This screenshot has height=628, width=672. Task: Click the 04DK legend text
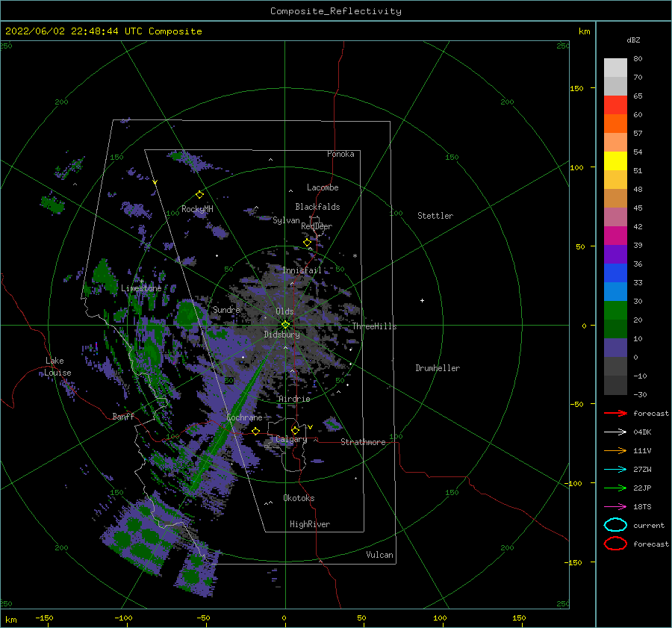[642, 432]
